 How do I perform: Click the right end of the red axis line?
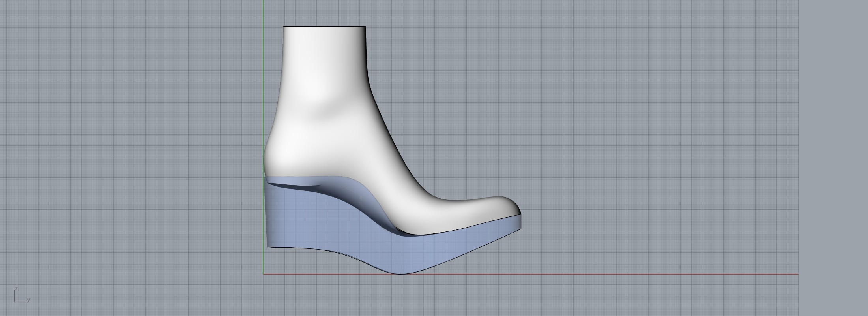point(796,274)
